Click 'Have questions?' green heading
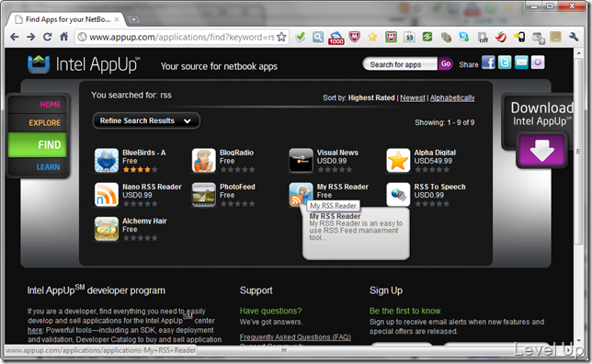The image size is (592, 364). pos(270,311)
